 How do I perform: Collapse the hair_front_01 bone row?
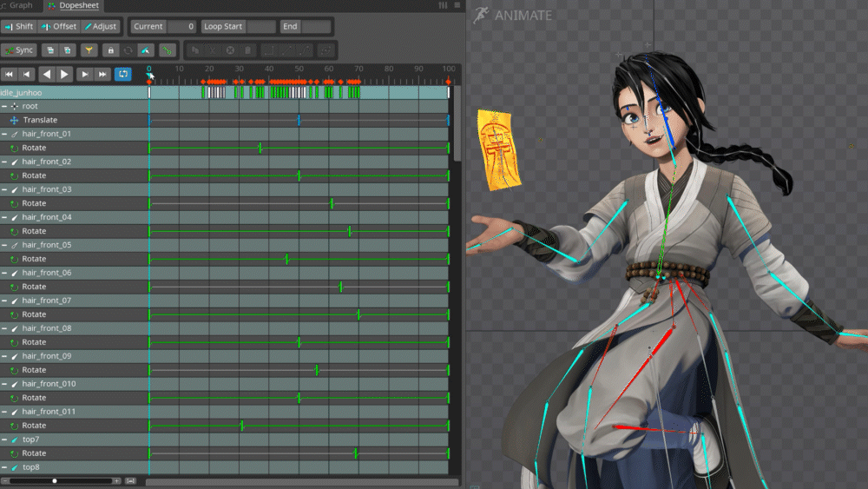pos(4,134)
